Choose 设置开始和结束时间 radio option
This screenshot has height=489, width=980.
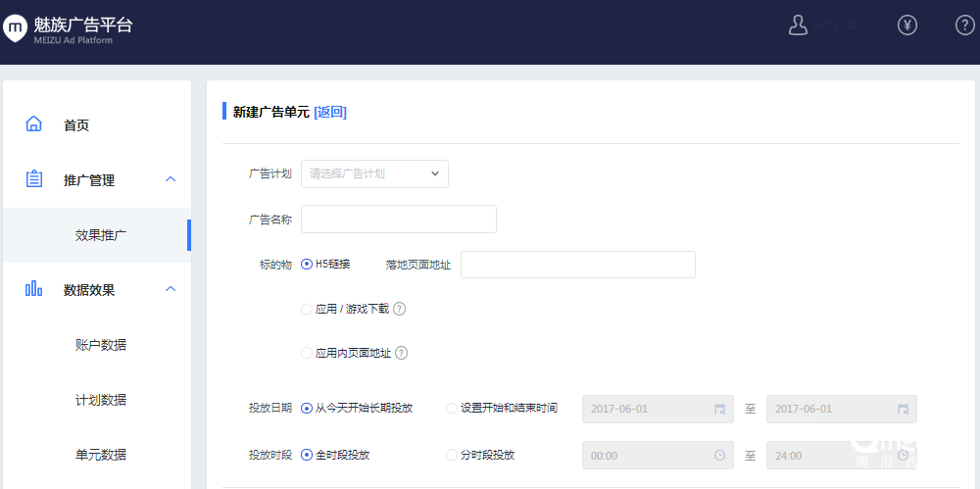(452, 408)
